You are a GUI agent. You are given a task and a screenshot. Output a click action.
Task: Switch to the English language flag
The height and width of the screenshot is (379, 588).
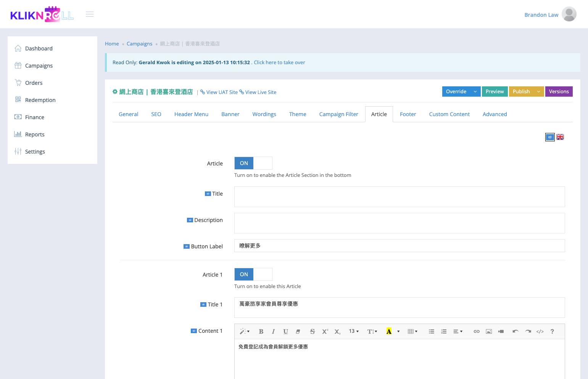(x=560, y=137)
